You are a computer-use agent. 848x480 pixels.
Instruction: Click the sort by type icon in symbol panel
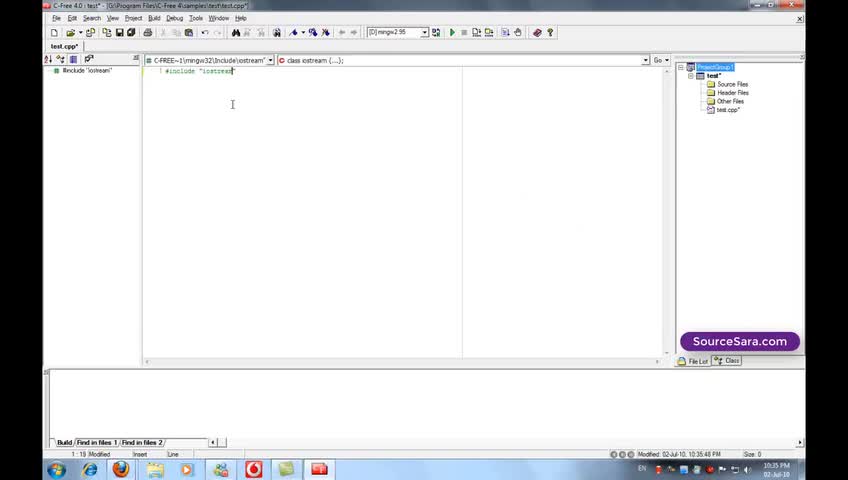pyautogui.click(x=61, y=59)
